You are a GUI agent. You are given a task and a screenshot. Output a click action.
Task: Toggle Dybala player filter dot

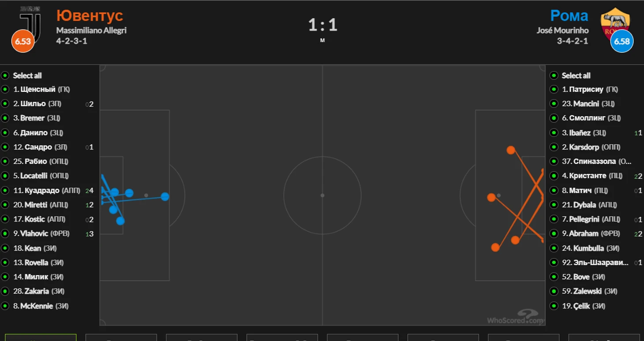554,205
